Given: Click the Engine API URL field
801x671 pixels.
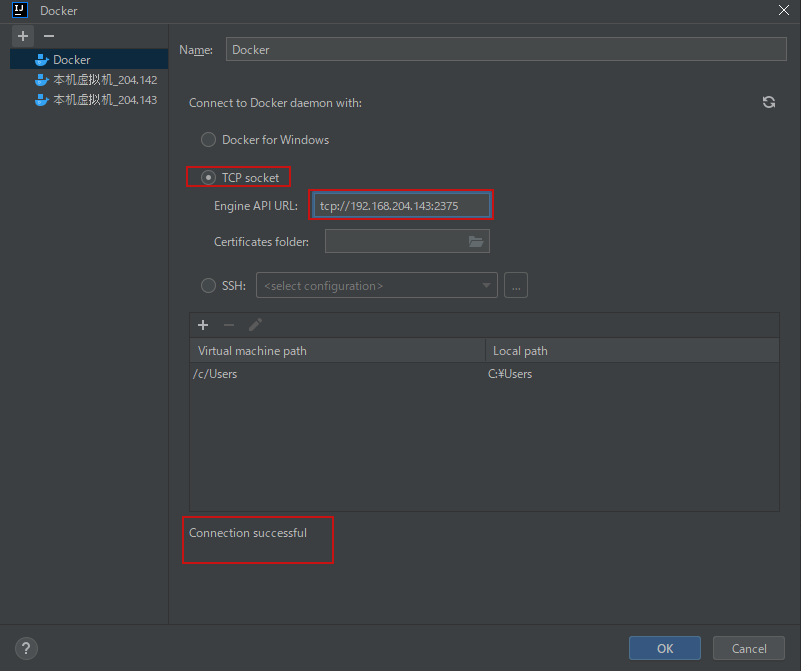Looking at the screenshot, I should pos(402,205).
